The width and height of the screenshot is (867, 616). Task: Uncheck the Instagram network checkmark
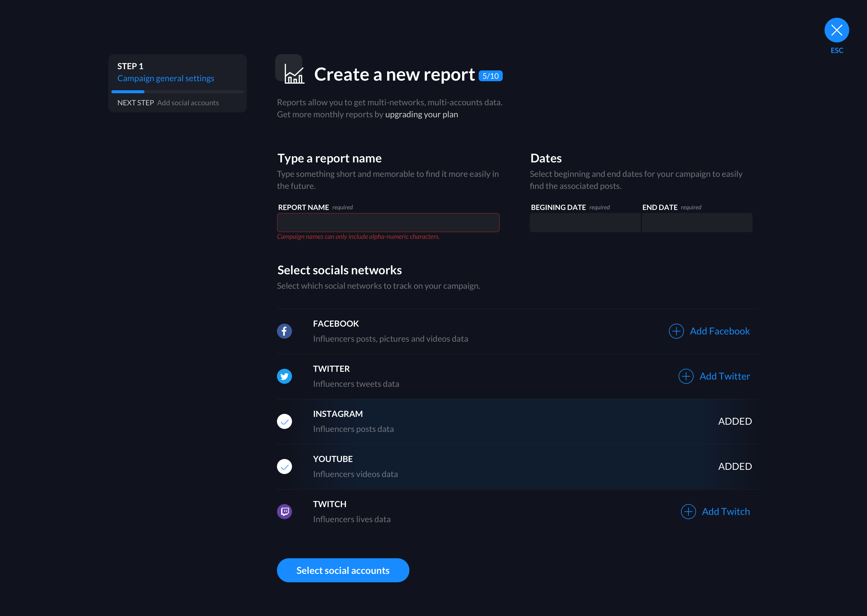coord(284,421)
